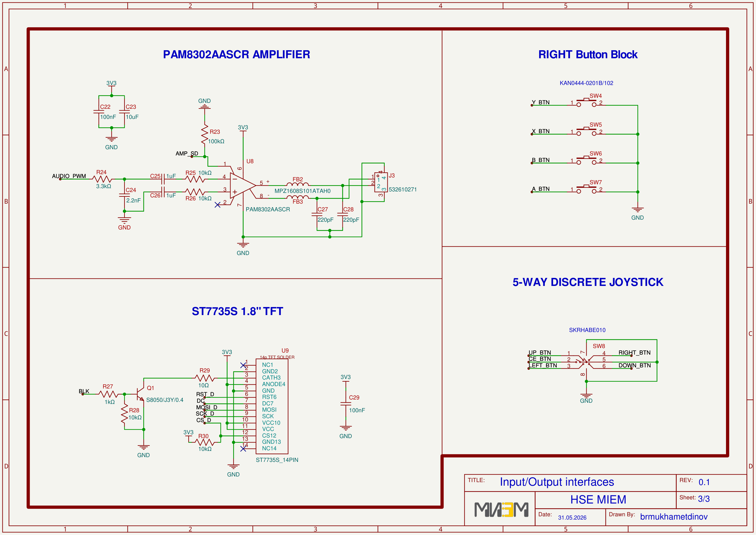Select the A_BTN net label
The height and width of the screenshot is (535, 756).
(x=541, y=189)
